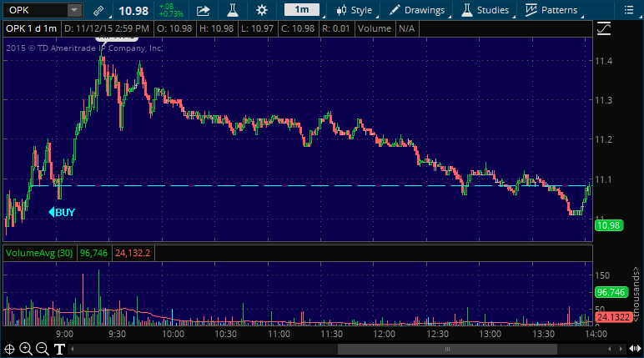Click the 11.4 price axis label

pos(603,61)
